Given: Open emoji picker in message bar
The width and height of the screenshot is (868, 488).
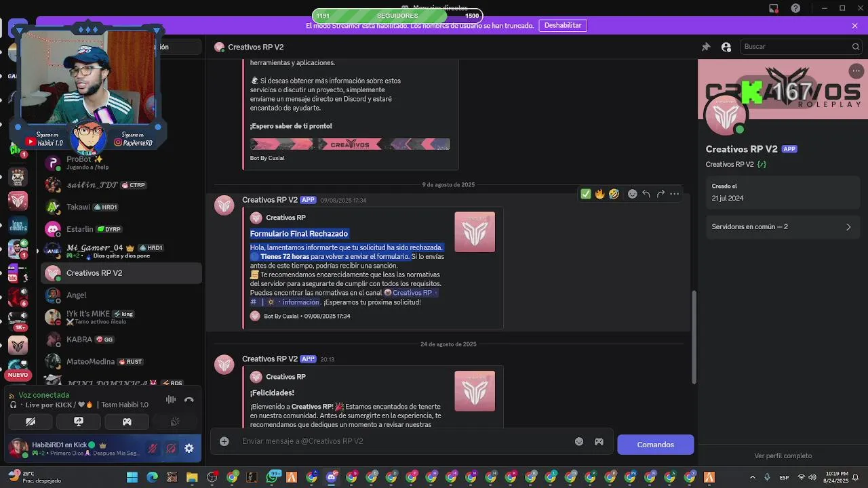Looking at the screenshot, I should (x=579, y=441).
